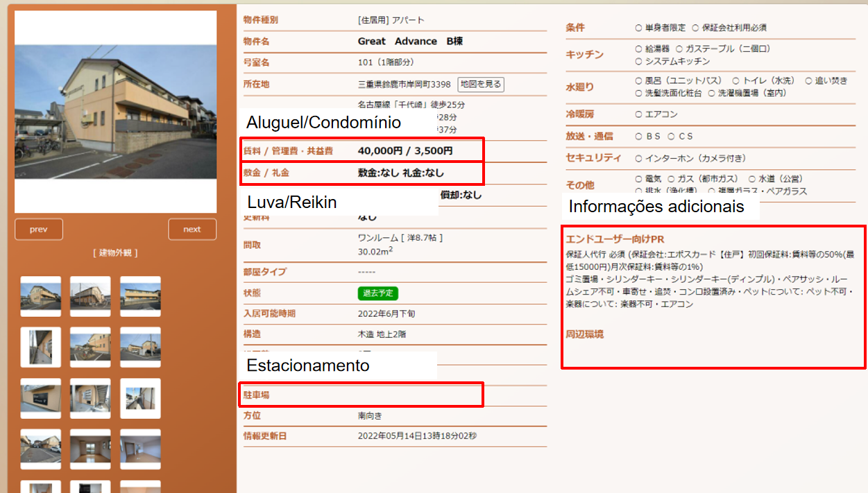Click the 'next' photo button
The width and height of the screenshot is (868, 493).
tap(192, 230)
